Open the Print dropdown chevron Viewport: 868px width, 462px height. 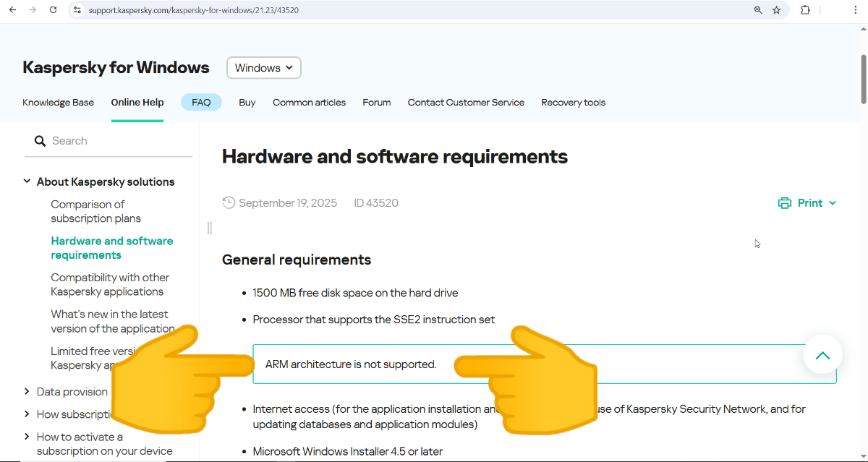833,203
